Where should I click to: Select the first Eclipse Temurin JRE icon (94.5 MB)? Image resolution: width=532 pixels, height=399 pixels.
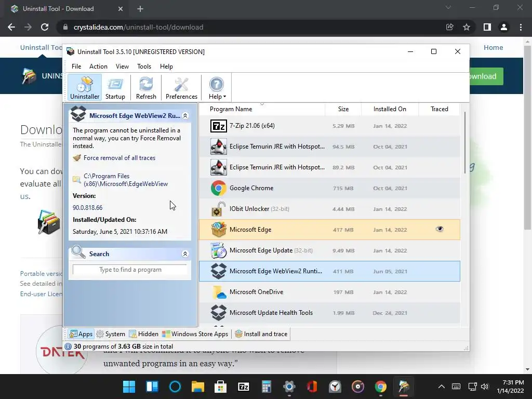[219, 147]
